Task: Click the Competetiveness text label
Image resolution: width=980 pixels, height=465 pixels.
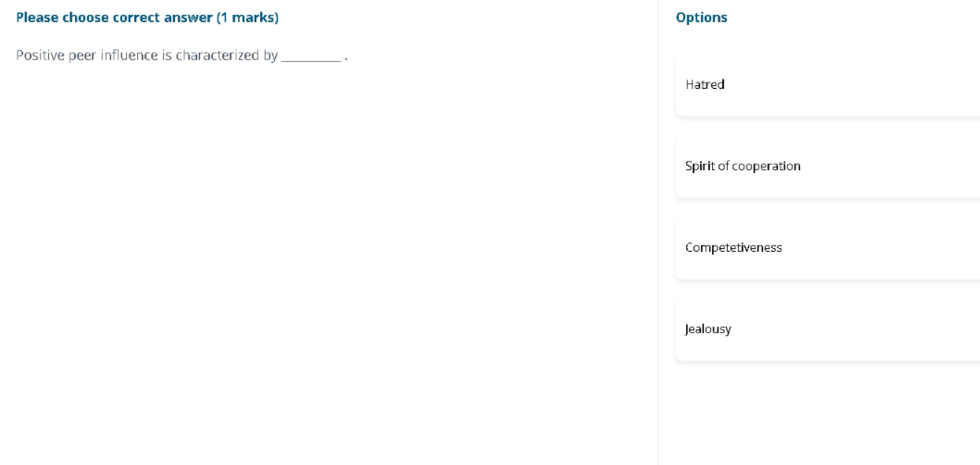Action: pos(733,248)
